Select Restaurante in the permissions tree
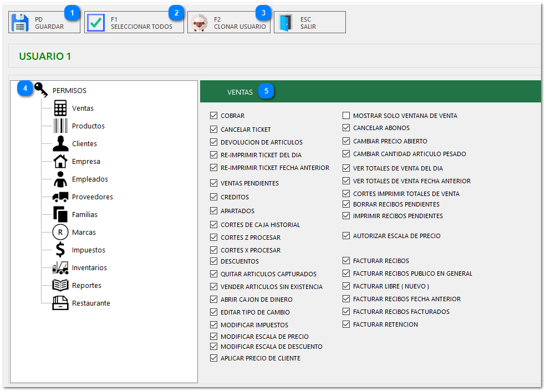The height and width of the screenshot is (392, 546). (91, 303)
